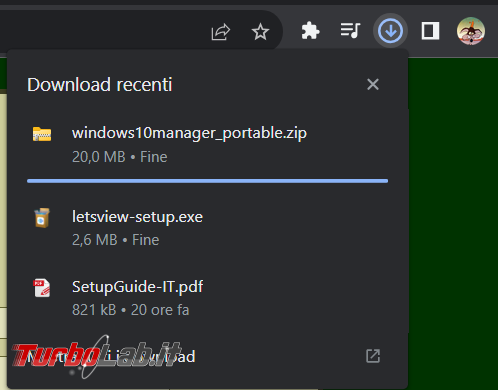The width and height of the screenshot is (498, 390).
Task: Close the Download recenti popup
Action: click(x=373, y=84)
